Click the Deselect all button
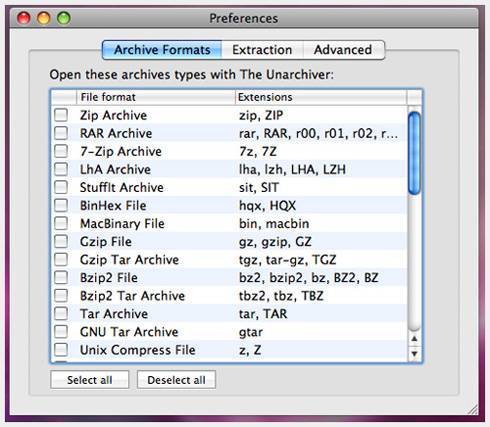The image size is (490, 427). [x=176, y=380]
